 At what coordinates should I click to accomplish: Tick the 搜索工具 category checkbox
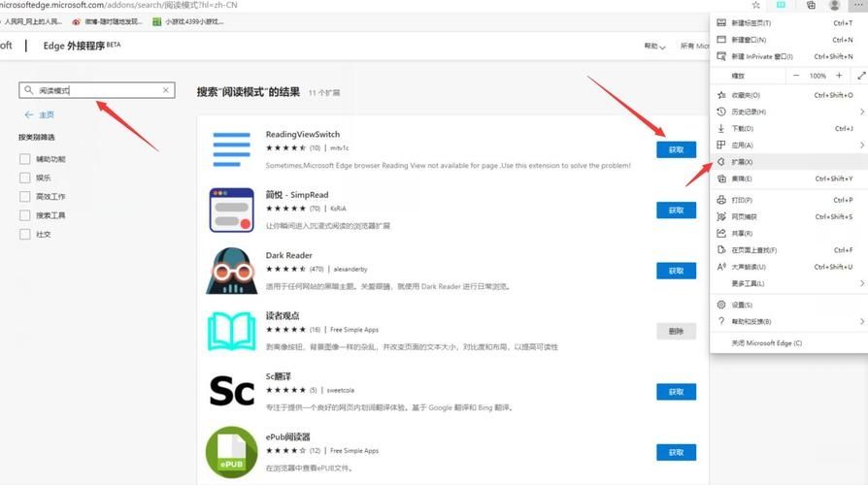[x=25, y=215]
